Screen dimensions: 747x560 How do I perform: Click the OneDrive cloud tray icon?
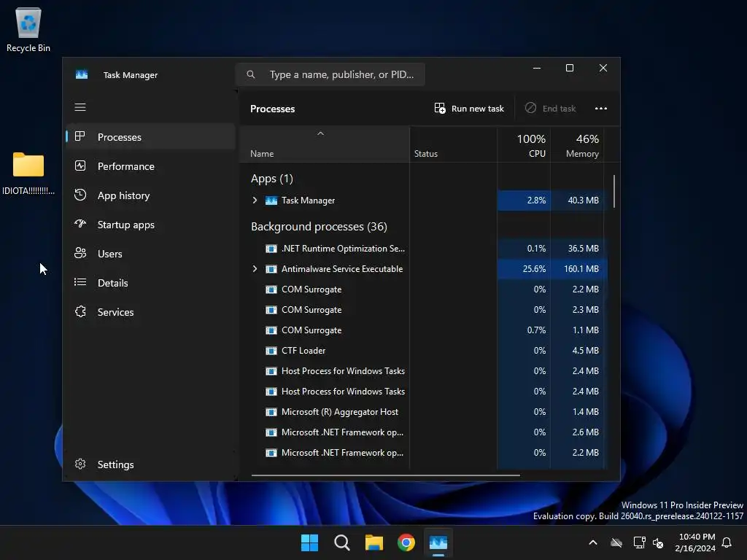(x=616, y=542)
